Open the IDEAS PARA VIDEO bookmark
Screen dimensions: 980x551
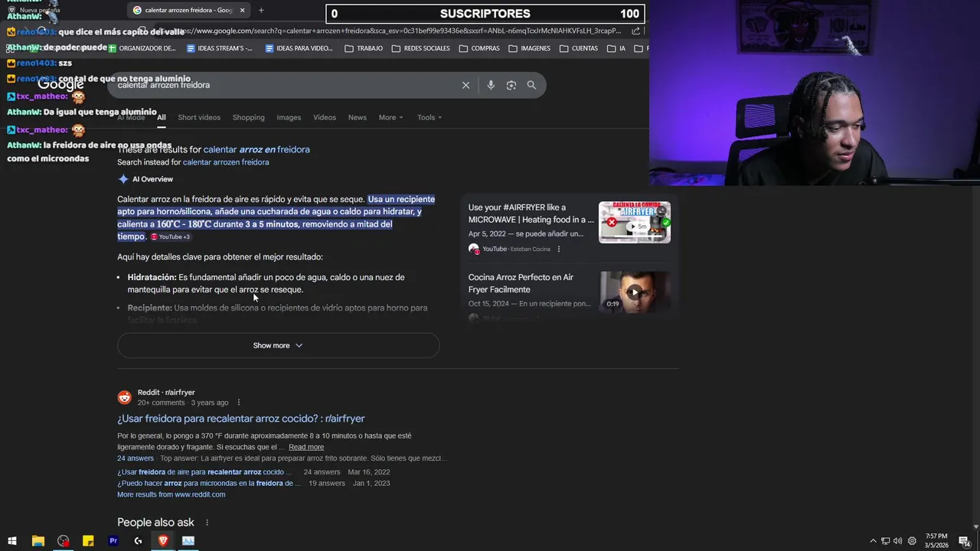click(299, 48)
